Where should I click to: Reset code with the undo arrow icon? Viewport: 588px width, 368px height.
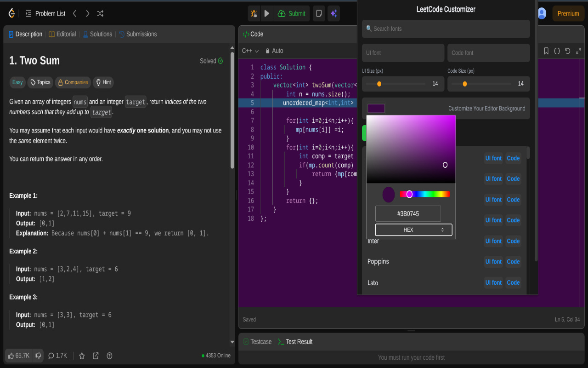(568, 51)
